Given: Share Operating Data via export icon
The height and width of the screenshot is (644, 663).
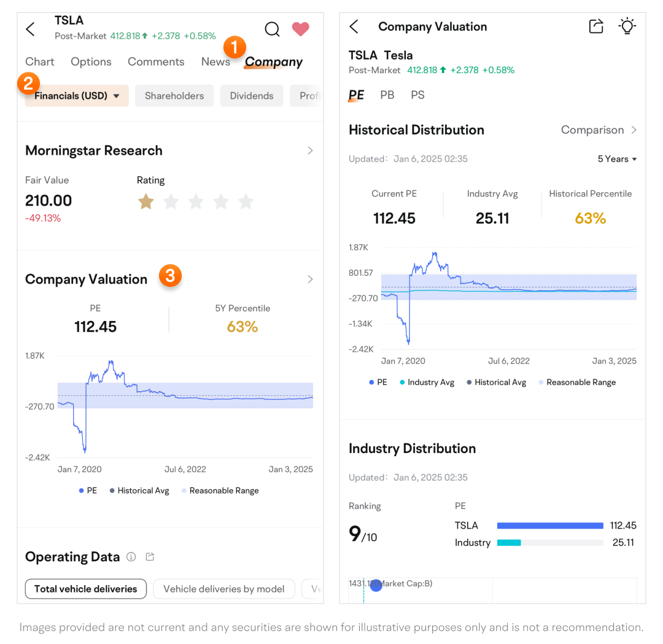Looking at the screenshot, I should click(x=150, y=557).
